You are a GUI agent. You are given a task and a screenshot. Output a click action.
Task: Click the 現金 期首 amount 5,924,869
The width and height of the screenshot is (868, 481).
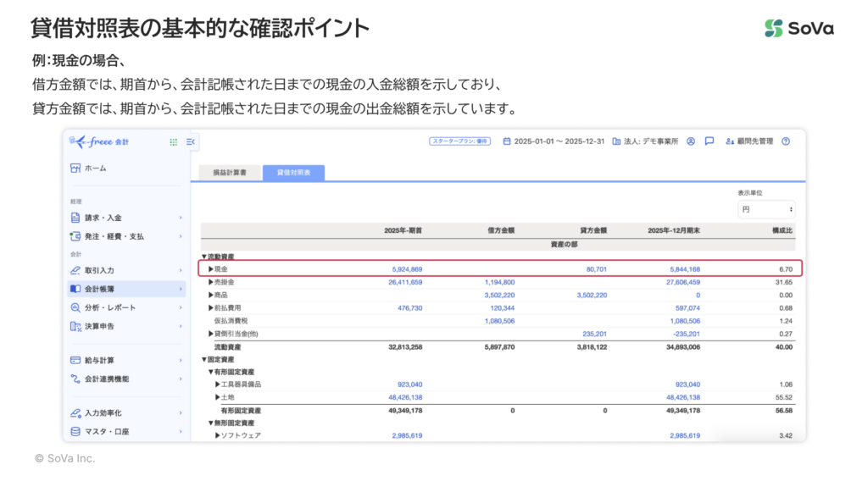tap(407, 269)
